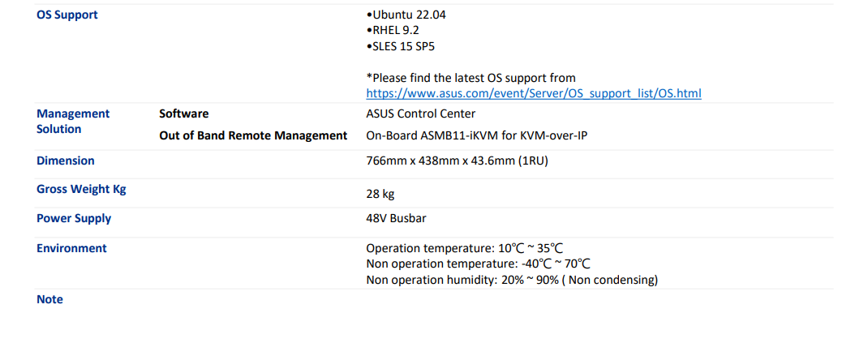Click the ASUS Control Center value
868x356 pixels.
click(x=420, y=114)
